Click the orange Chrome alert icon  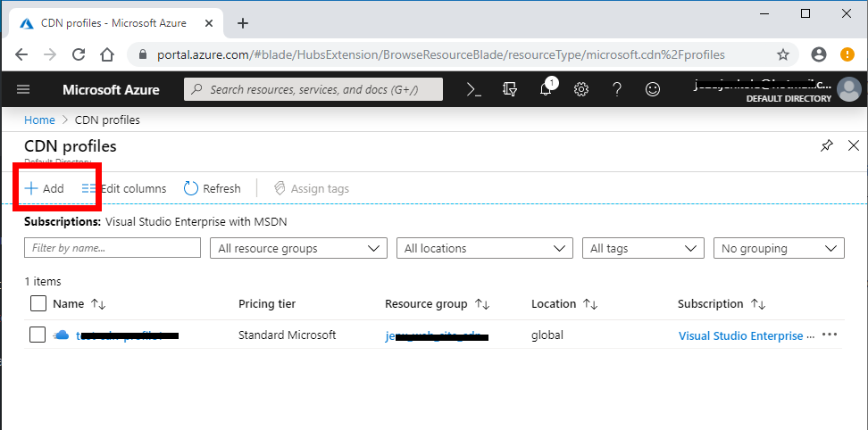click(x=847, y=54)
